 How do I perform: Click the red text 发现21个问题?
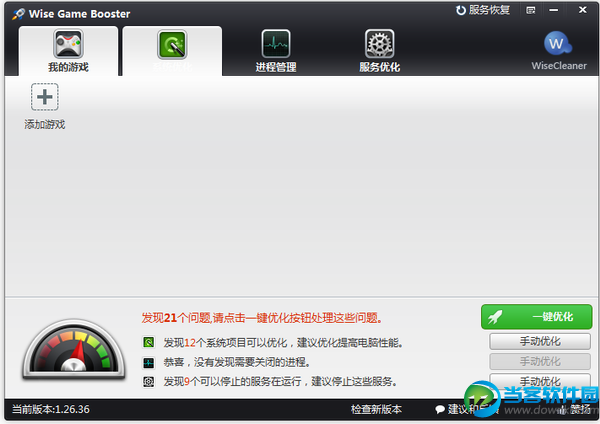coord(261,318)
